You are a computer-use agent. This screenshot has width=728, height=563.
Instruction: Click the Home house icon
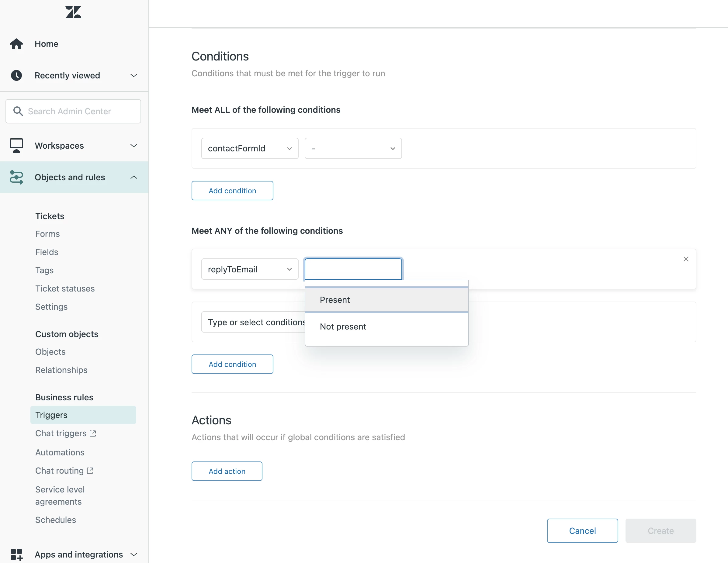[x=16, y=44]
